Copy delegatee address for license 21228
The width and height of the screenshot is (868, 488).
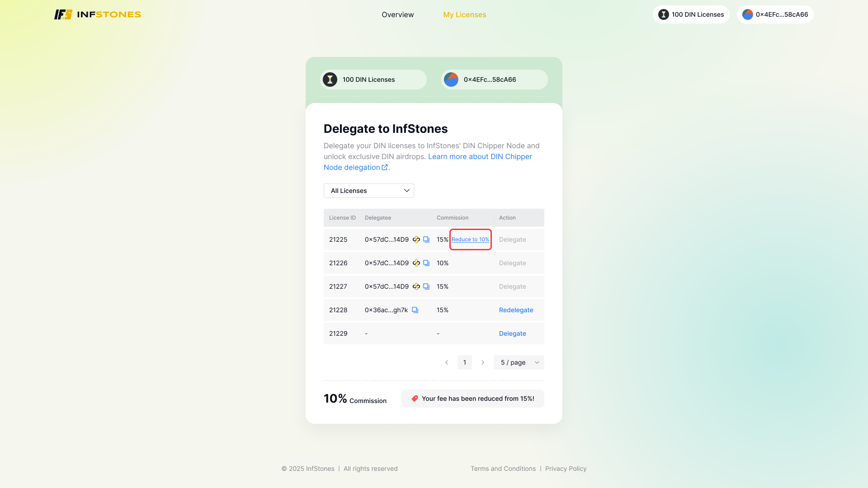tap(415, 310)
